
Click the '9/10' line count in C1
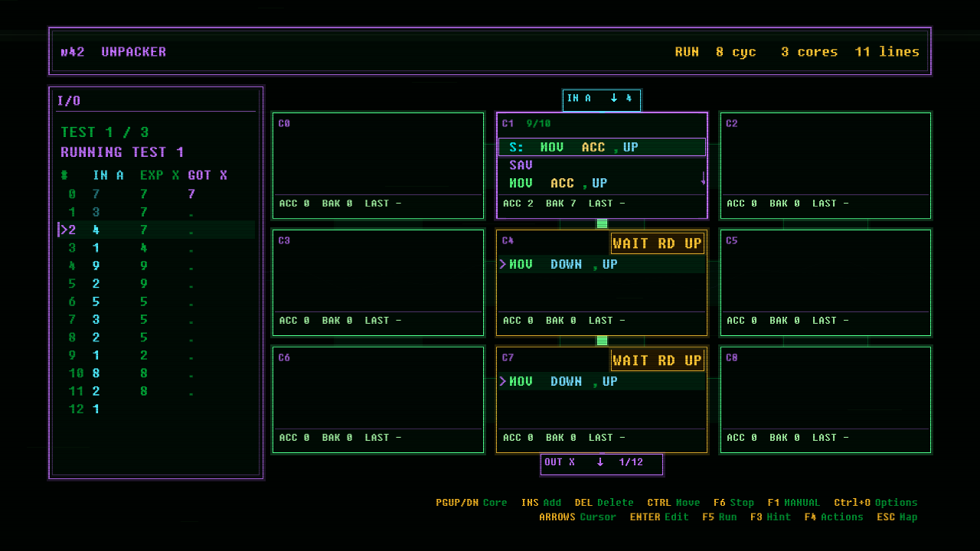tap(538, 124)
